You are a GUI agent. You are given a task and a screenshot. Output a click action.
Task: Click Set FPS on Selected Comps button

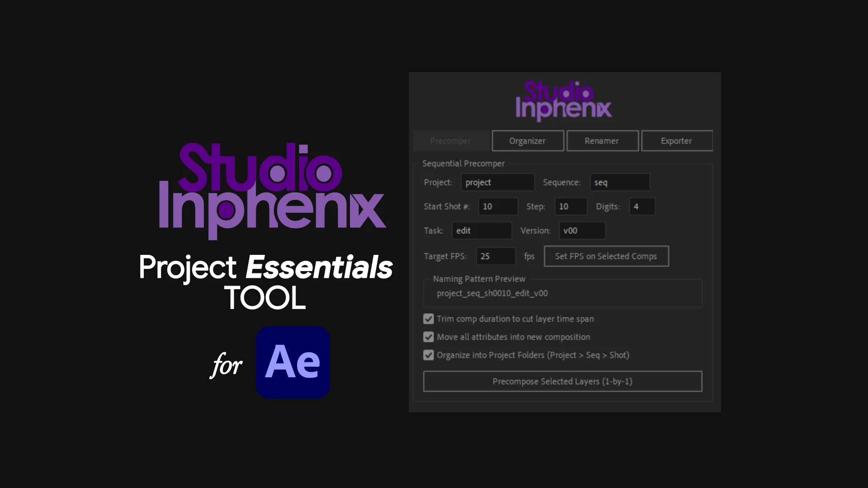[x=606, y=256]
